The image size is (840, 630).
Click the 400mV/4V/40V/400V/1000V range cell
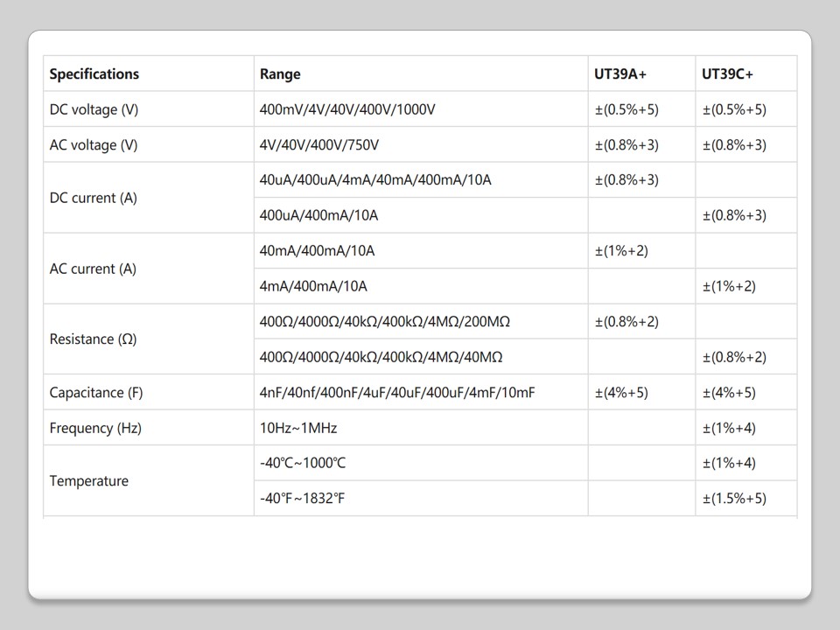347,109
